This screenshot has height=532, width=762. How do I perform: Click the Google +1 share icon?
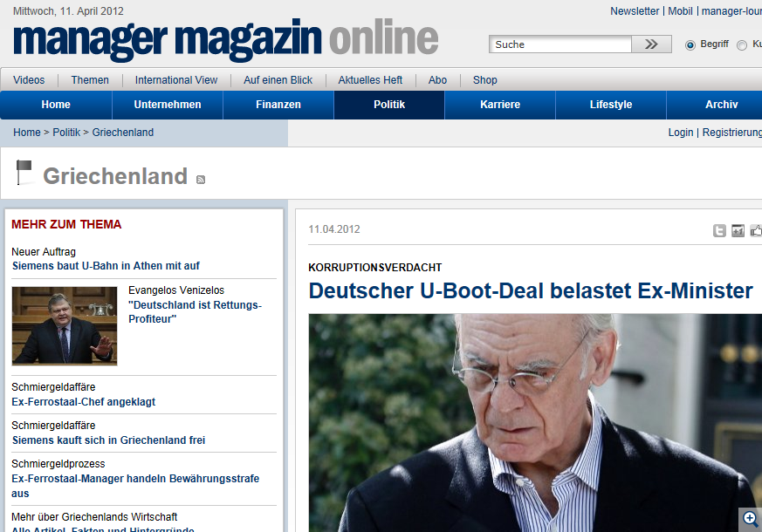tap(738, 230)
